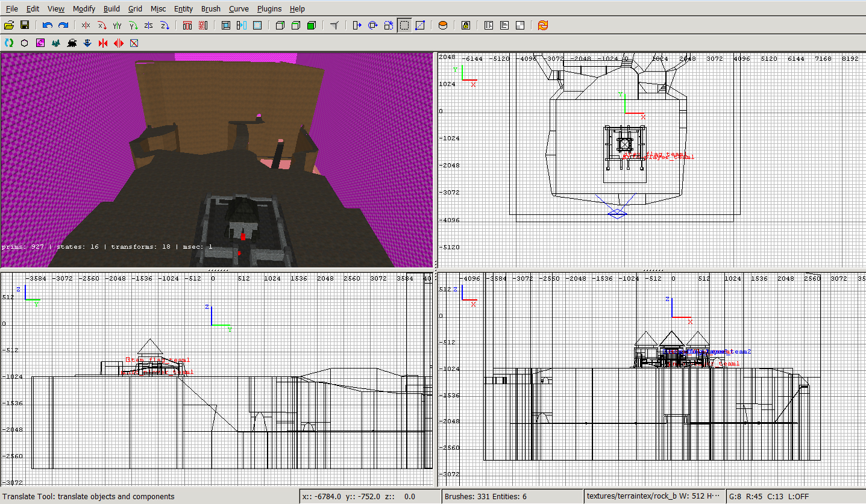Open the Plugins menu

[x=269, y=9]
